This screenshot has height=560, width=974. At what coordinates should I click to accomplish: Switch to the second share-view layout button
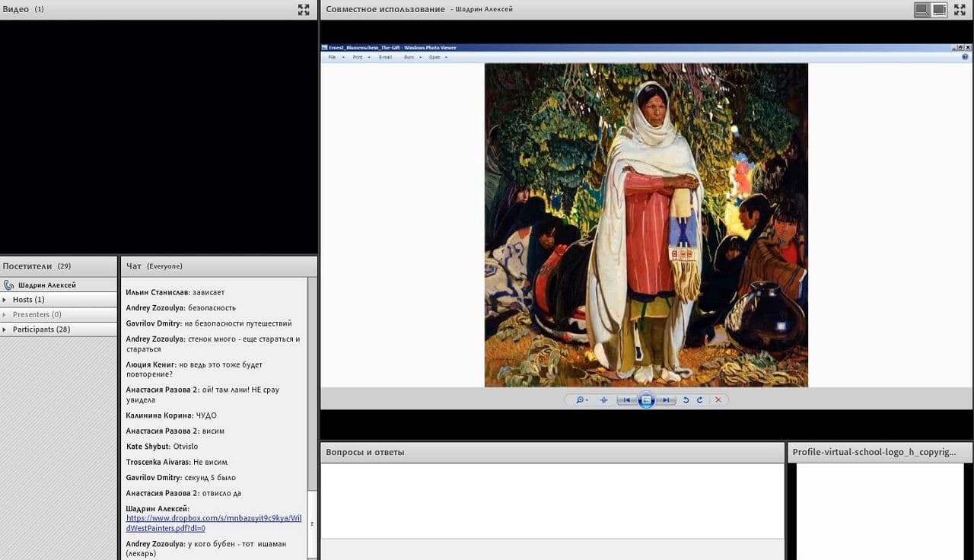tap(939, 9)
